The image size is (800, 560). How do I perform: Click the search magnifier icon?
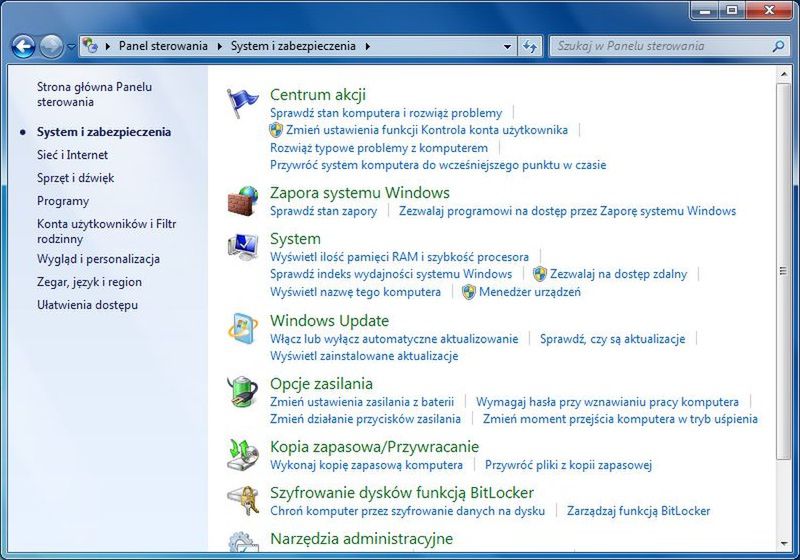point(778,46)
